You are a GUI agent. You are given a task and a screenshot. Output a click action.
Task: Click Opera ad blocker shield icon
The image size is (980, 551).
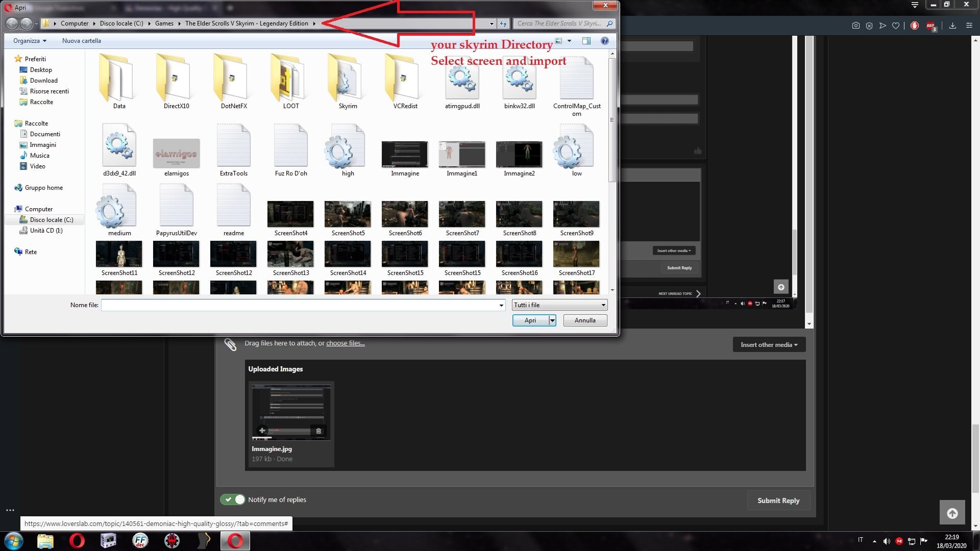[869, 26]
